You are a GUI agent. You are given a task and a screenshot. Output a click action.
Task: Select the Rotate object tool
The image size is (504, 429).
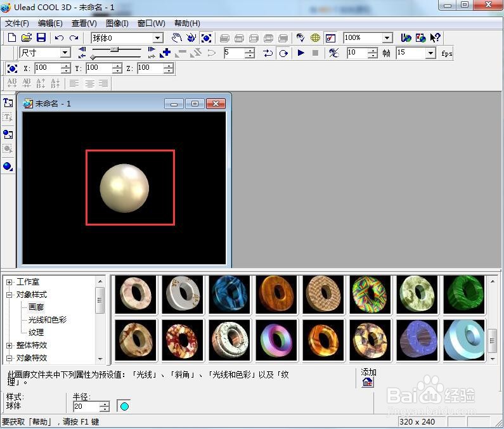tap(191, 38)
